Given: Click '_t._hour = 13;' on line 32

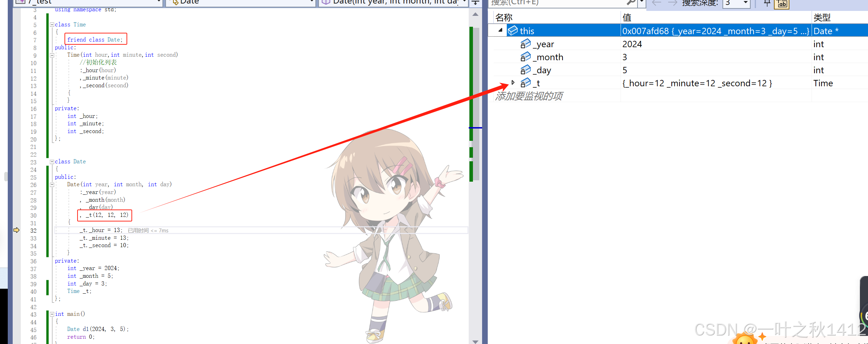Looking at the screenshot, I should (101, 230).
